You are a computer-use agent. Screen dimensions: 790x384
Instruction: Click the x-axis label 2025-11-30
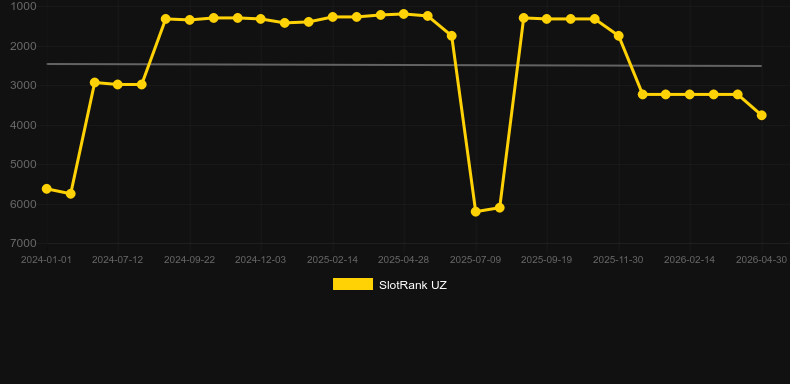click(618, 260)
